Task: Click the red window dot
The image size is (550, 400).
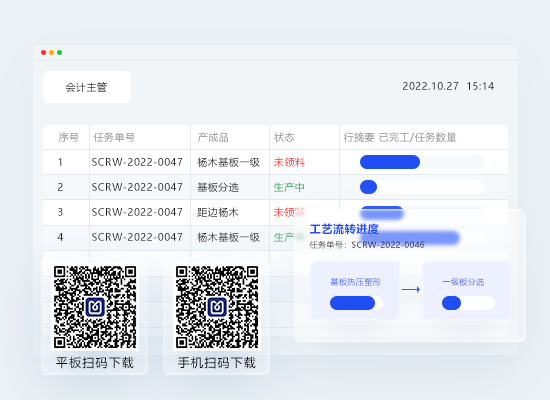Action: [43, 53]
